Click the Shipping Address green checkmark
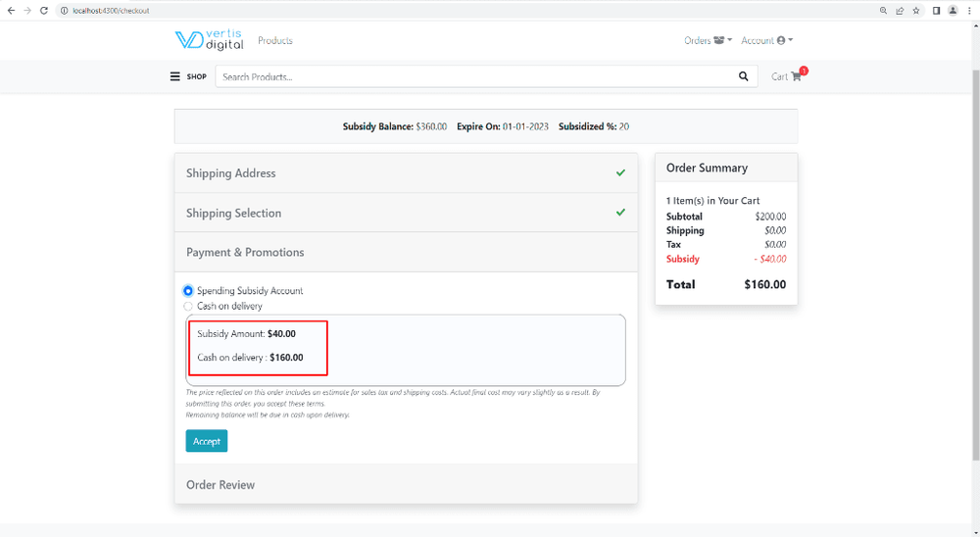Viewport: 980px width, 537px height. click(620, 172)
